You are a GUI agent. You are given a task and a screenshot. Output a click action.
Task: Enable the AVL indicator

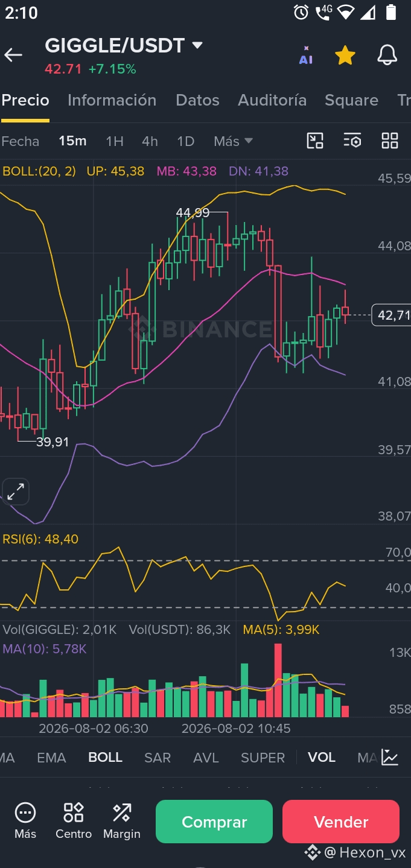tap(206, 758)
